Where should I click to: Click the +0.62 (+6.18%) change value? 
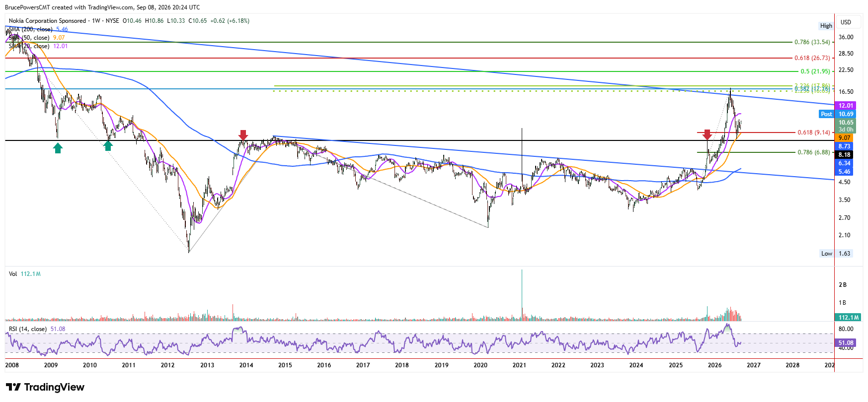230,21
